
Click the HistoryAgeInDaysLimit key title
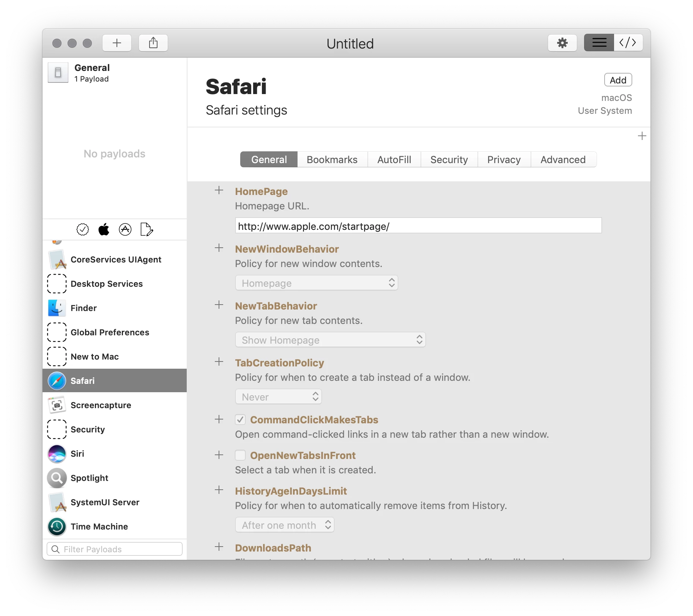coord(291,491)
